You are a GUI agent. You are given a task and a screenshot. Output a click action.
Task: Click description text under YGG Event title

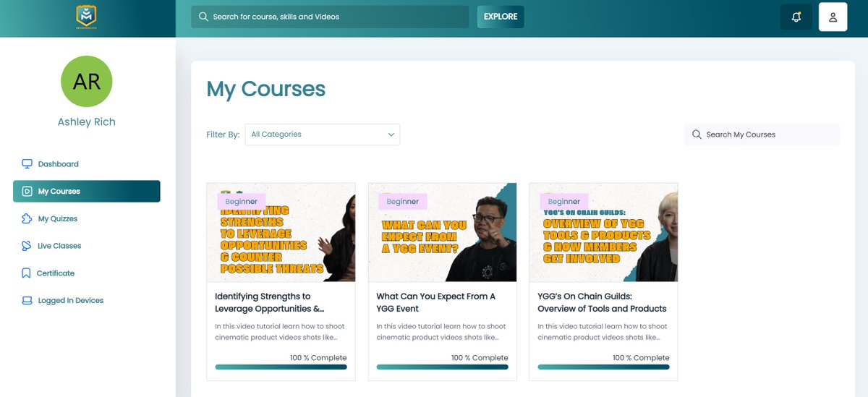(441, 332)
